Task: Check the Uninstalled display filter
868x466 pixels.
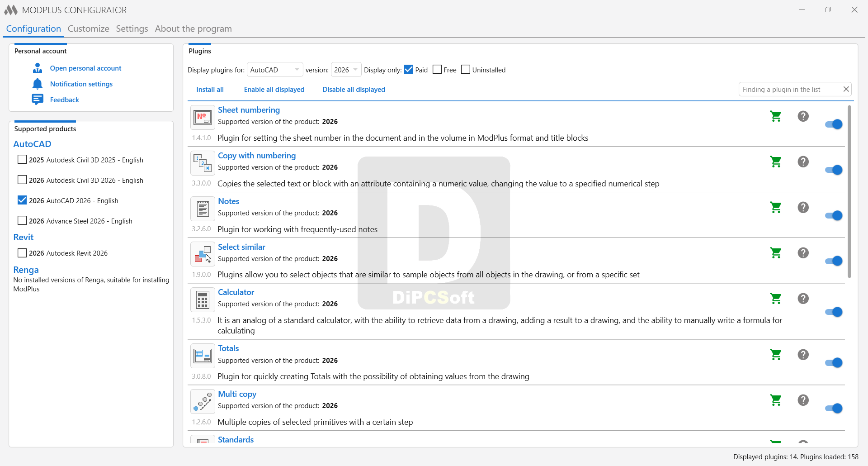Action: (x=466, y=70)
